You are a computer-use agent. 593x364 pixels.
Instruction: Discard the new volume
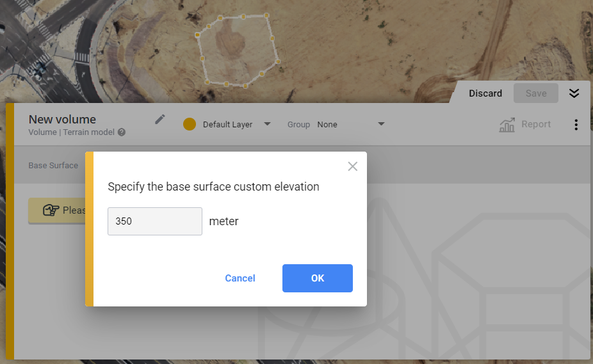tap(485, 93)
